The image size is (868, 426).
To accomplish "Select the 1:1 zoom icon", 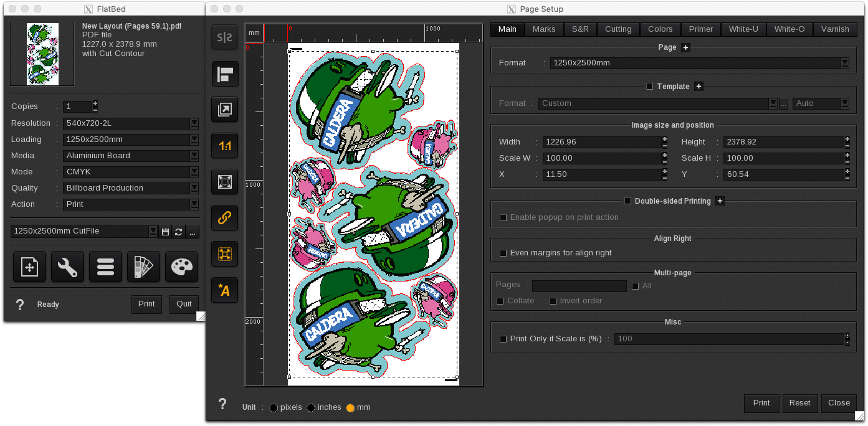I will pos(224,146).
